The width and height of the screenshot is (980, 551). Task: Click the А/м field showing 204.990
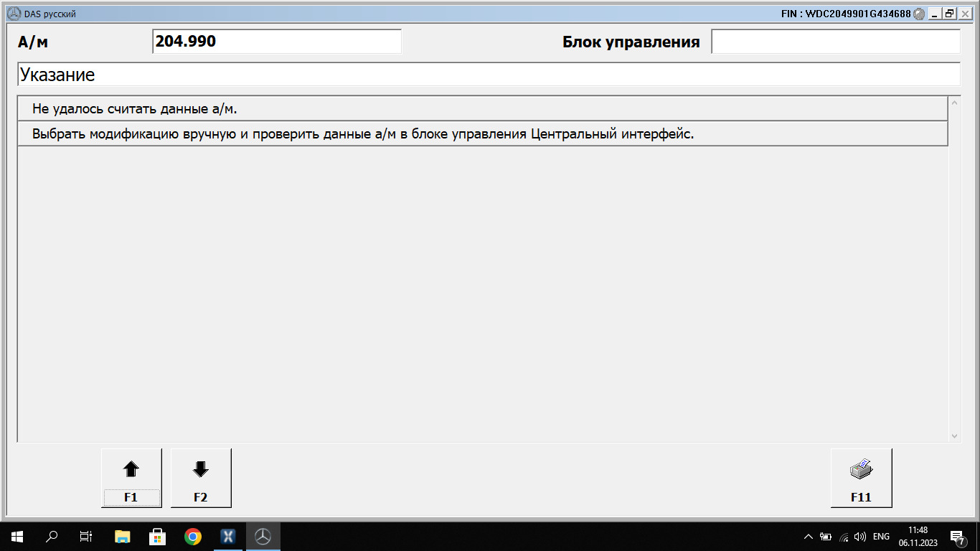point(276,42)
